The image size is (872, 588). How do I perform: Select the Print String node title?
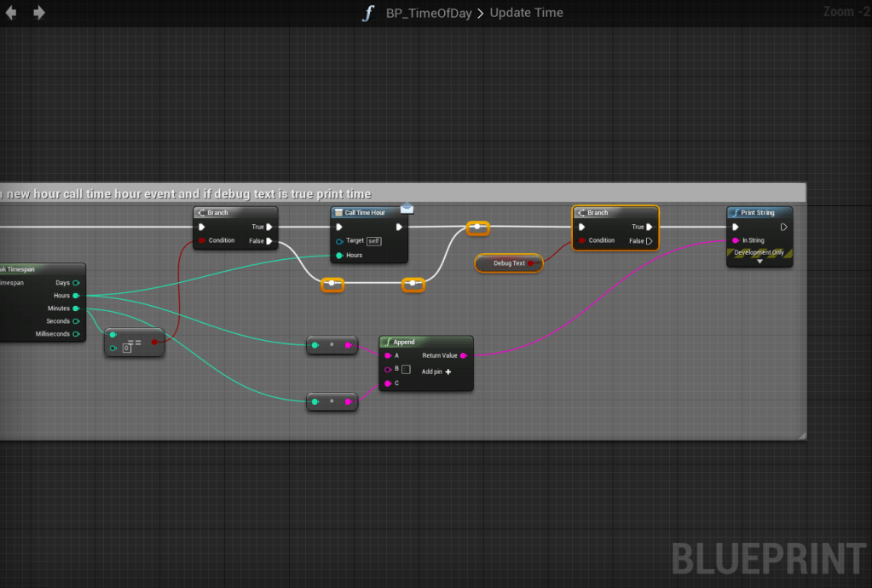(x=759, y=212)
